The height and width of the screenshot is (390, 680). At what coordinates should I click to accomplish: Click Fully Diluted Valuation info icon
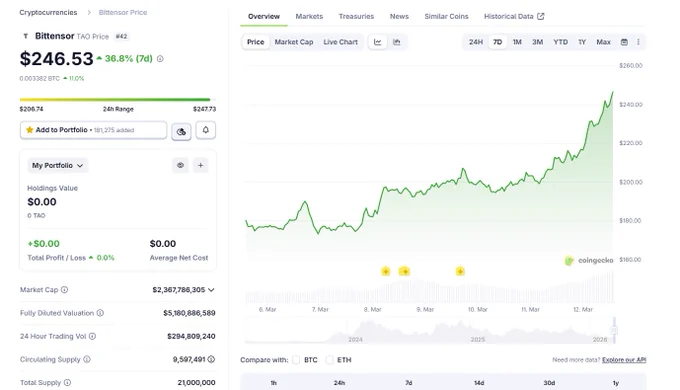tap(100, 313)
